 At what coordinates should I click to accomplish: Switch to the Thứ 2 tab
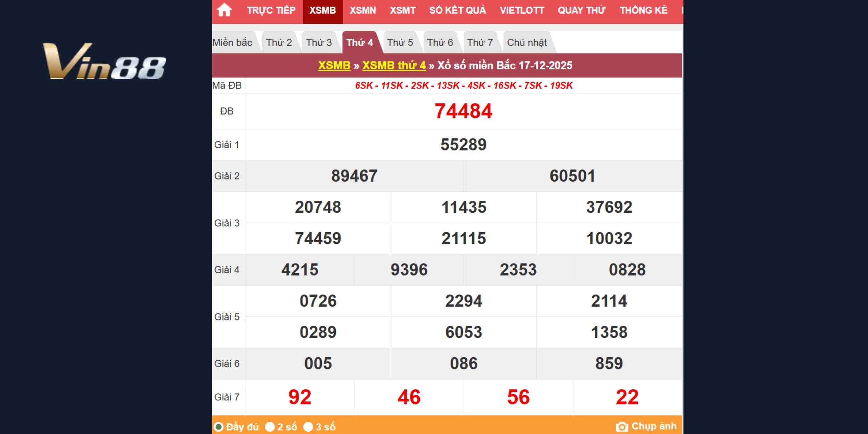click(279, 42)
